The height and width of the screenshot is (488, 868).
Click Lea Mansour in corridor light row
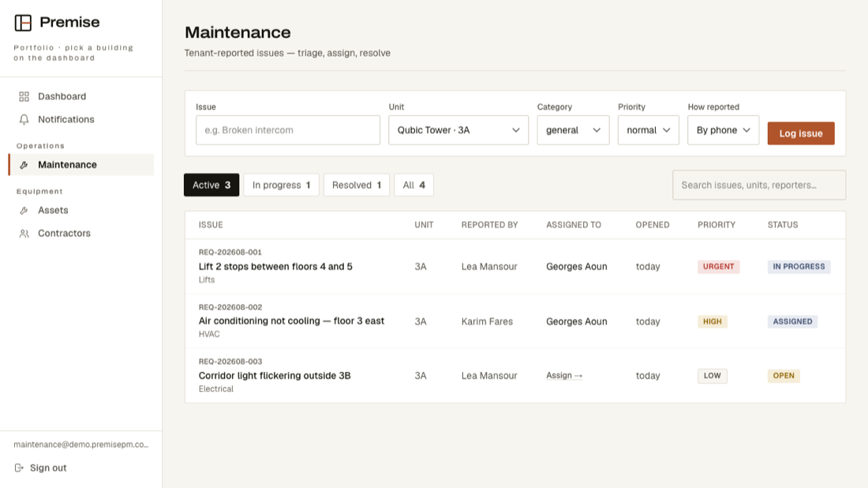[x=489, y=376]
